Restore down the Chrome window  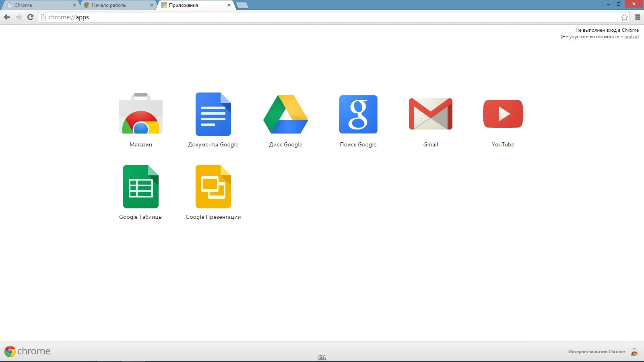pyautogui.click(x=619, y=4)
